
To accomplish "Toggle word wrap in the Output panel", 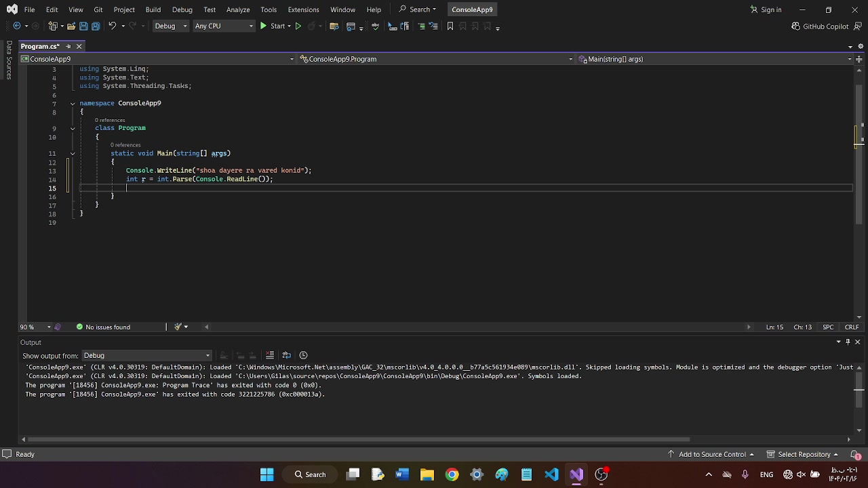I will pos(286,355).
